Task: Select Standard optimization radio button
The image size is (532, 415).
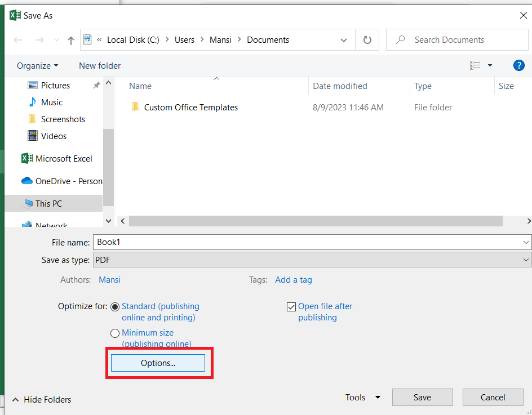Action: 115,307
